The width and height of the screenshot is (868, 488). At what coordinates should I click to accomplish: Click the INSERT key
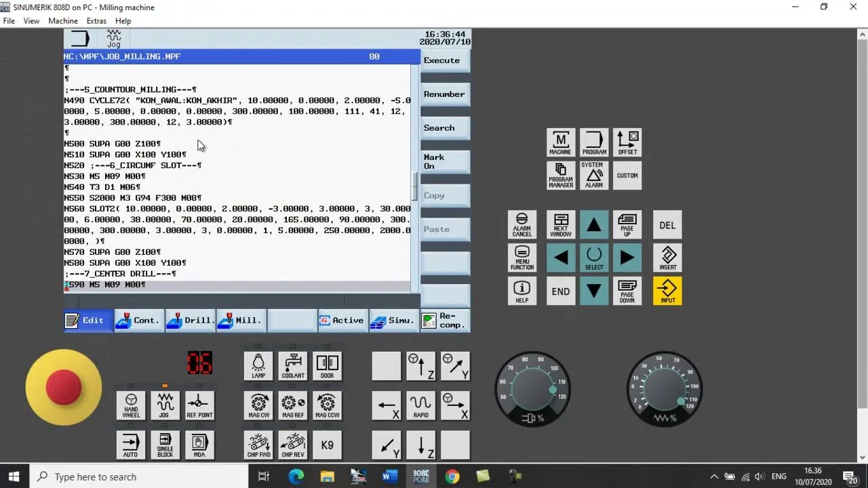click(x=667, y=258)
